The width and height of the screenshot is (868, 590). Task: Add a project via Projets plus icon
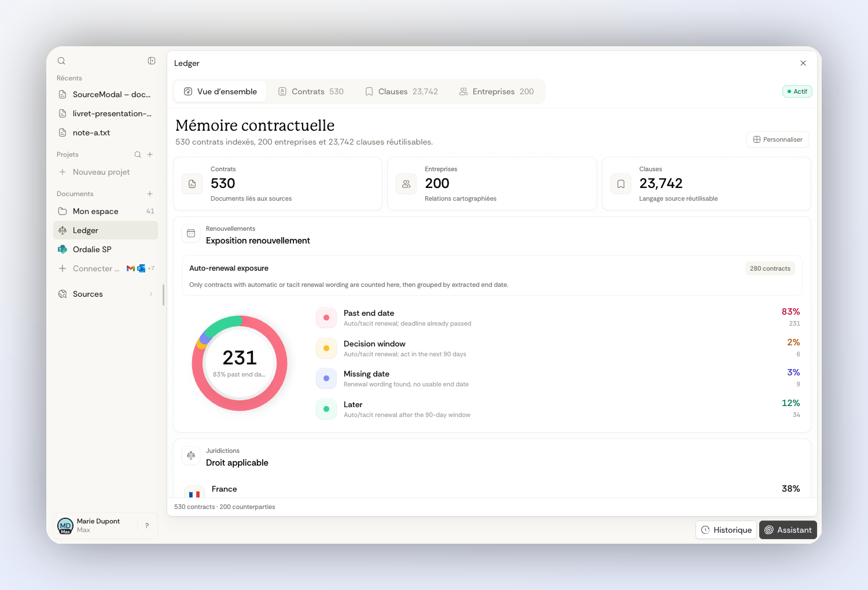point(150,154)
